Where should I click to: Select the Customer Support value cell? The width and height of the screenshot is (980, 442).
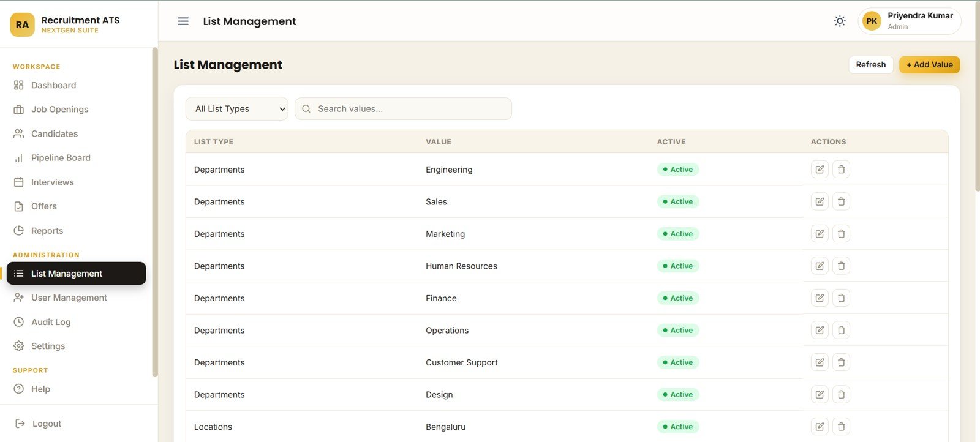pyautogui.click(x=462, y=362)
